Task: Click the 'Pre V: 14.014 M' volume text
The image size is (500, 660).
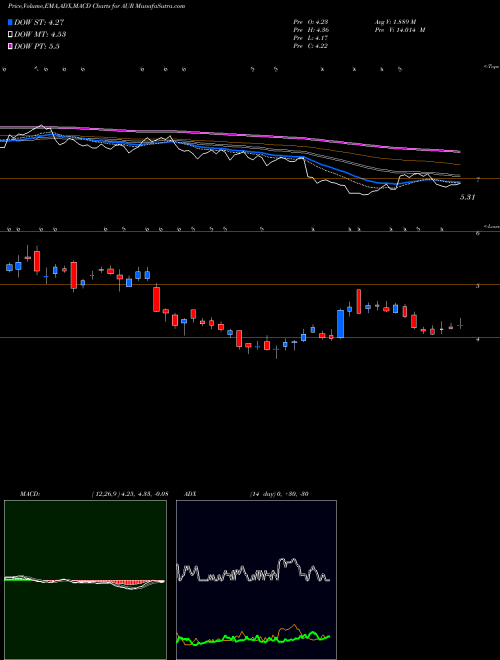Action: [399, 30]
